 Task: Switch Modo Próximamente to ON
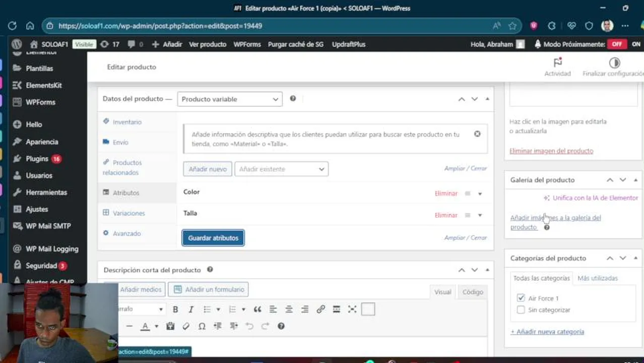[636, 44]
